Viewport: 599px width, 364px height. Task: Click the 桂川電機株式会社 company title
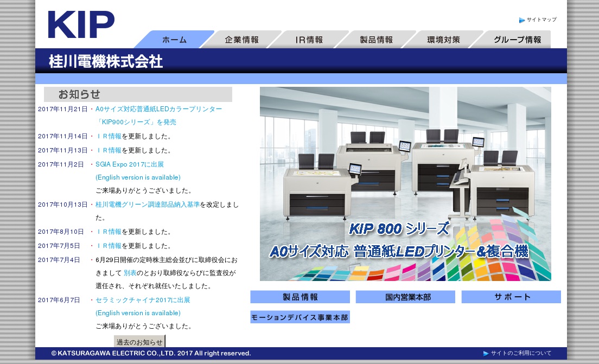coord(106,61)
